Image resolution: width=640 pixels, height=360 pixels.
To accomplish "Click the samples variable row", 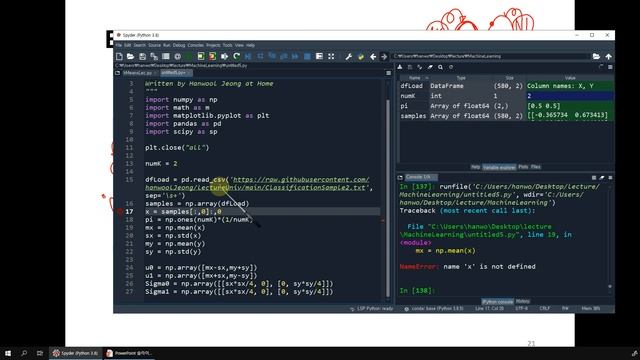I will (506, 116).
